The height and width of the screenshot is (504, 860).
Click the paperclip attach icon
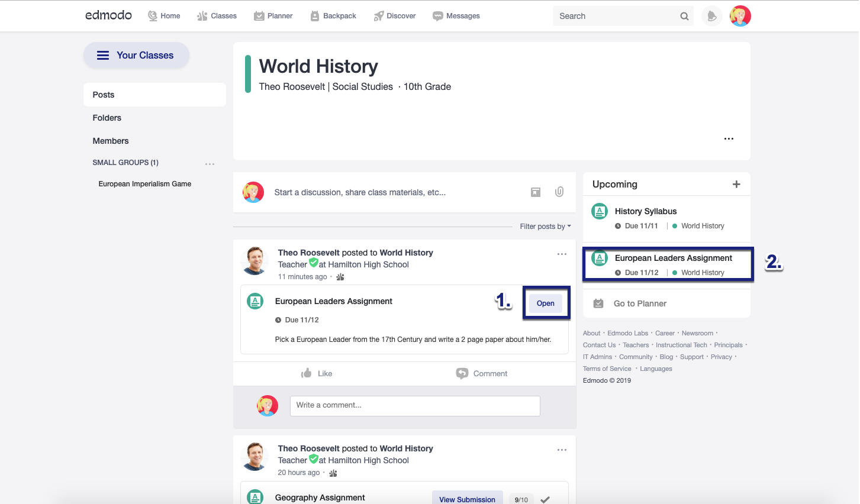[559, 192]
